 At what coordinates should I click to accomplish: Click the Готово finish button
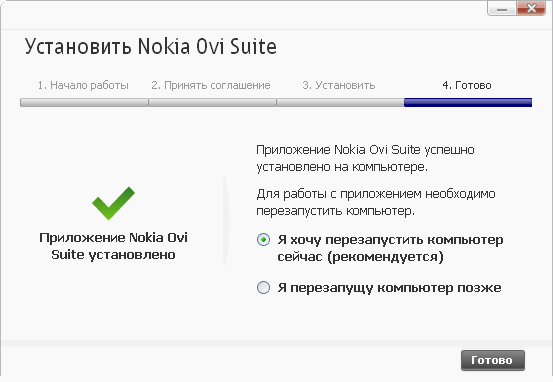pos(493,360)
